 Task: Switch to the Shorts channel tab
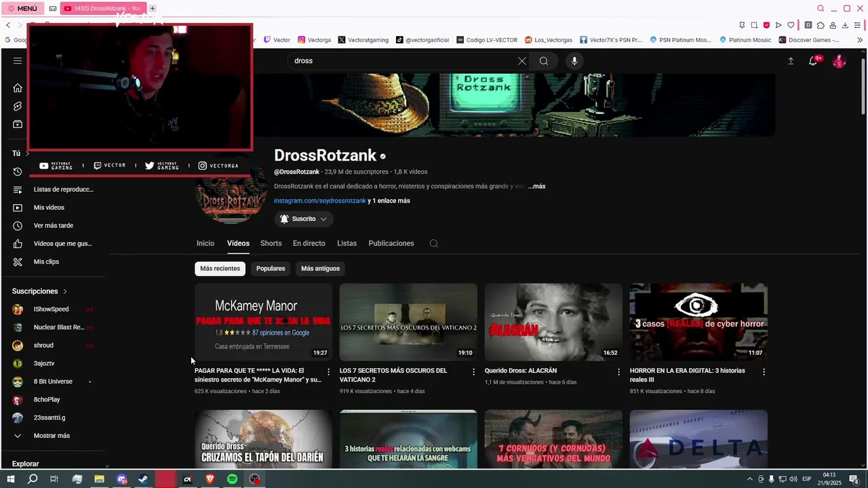271,243
